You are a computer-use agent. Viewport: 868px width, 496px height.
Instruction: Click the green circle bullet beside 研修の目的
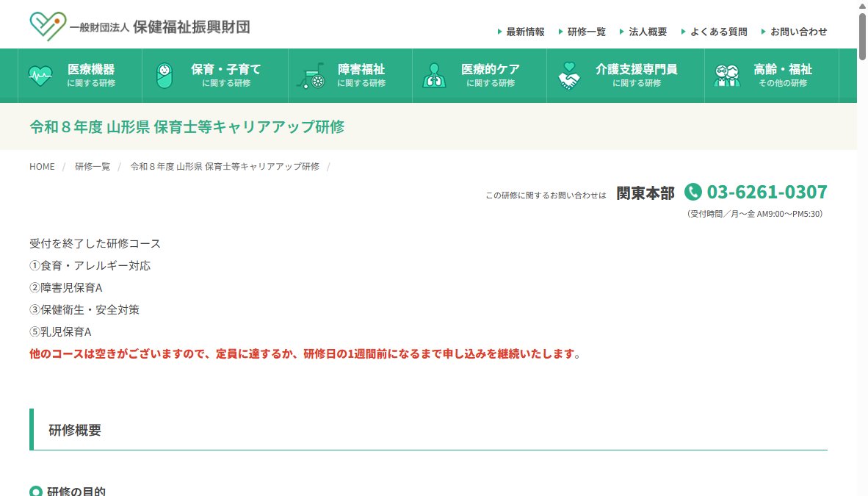coord(36,492)
